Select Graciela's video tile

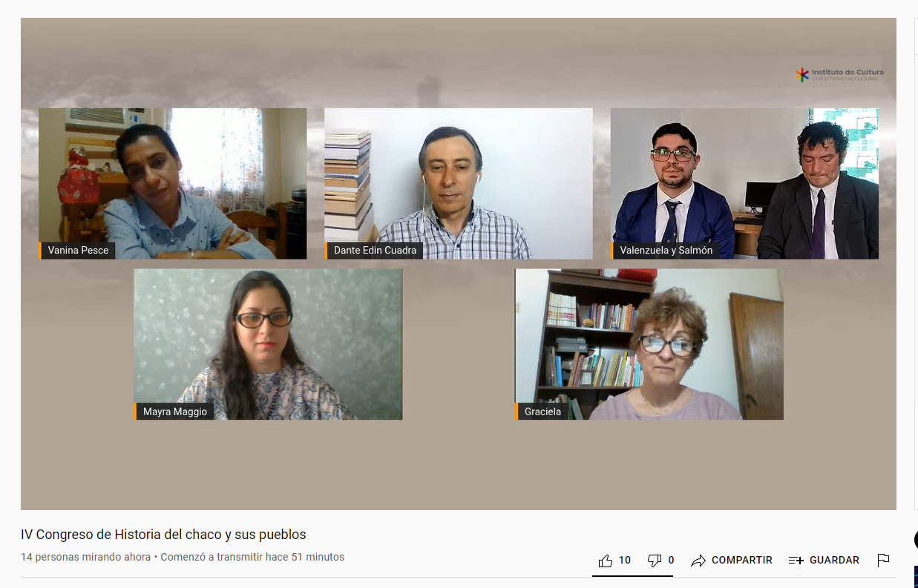(649, 344)
